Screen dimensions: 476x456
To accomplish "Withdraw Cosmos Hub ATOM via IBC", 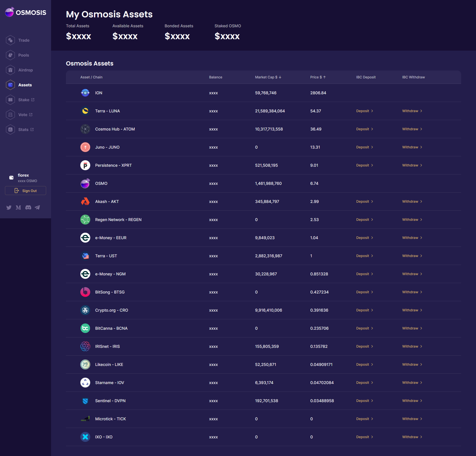I will pos(412,129).
